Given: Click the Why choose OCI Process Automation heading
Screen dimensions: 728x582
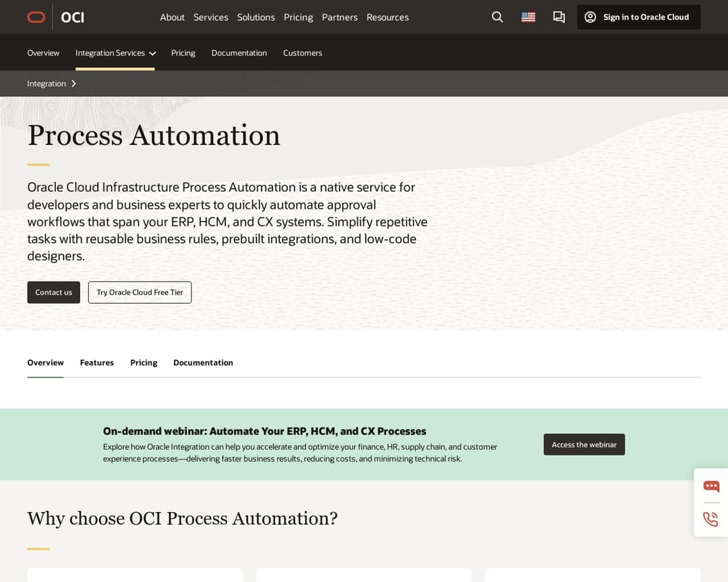Looking at the screenshot, I should click(x=183, y=519).
